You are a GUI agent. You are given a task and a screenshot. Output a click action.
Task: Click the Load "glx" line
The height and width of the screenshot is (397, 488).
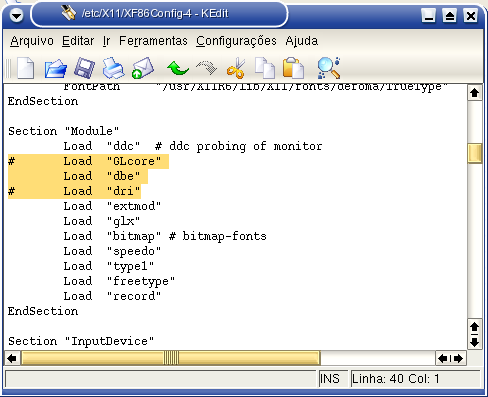tap(102, 221)
